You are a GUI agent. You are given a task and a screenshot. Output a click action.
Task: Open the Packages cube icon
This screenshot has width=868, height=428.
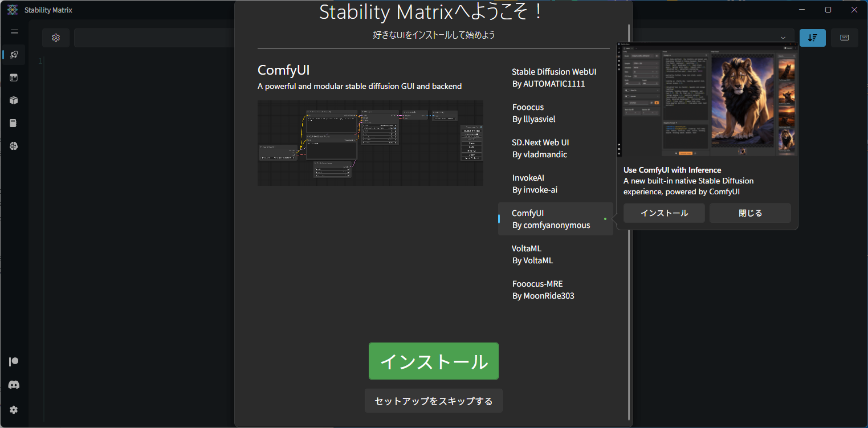click(x=14, y=100)
